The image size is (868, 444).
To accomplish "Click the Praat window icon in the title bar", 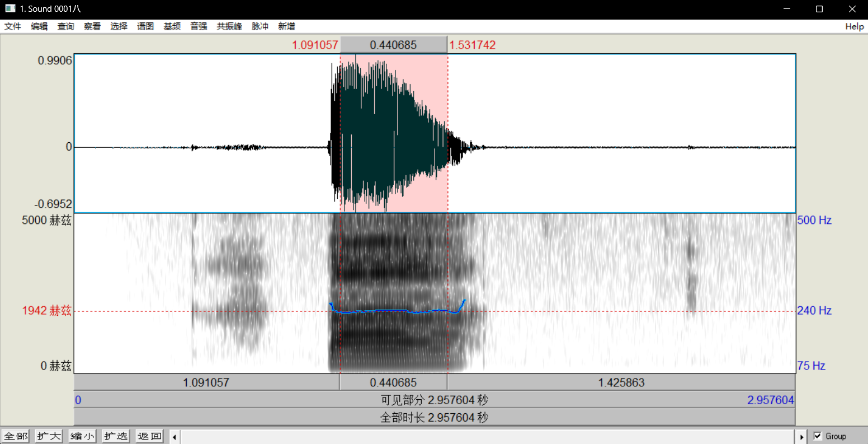I will tap(10, 9).
